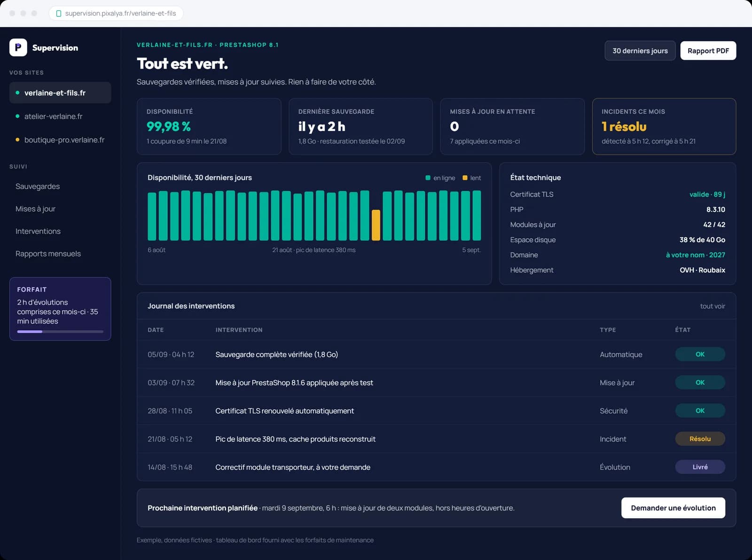Image resolution: width=752 pixels, height=560 pixels.
Task: Open the Disponibilité 99,98 % card
Action: (x=209, y=126)
